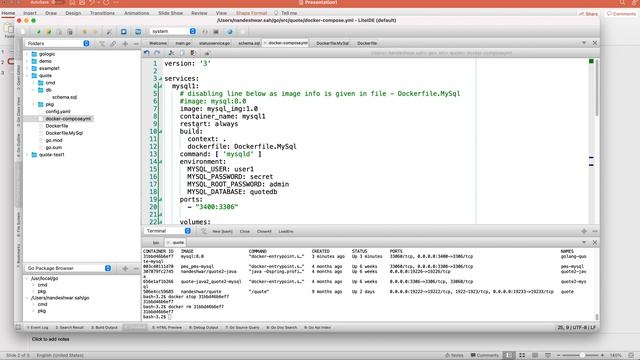Click the editor Redo arrow icon
Viewport: 640px width, 360px height.
click(157, 53)
